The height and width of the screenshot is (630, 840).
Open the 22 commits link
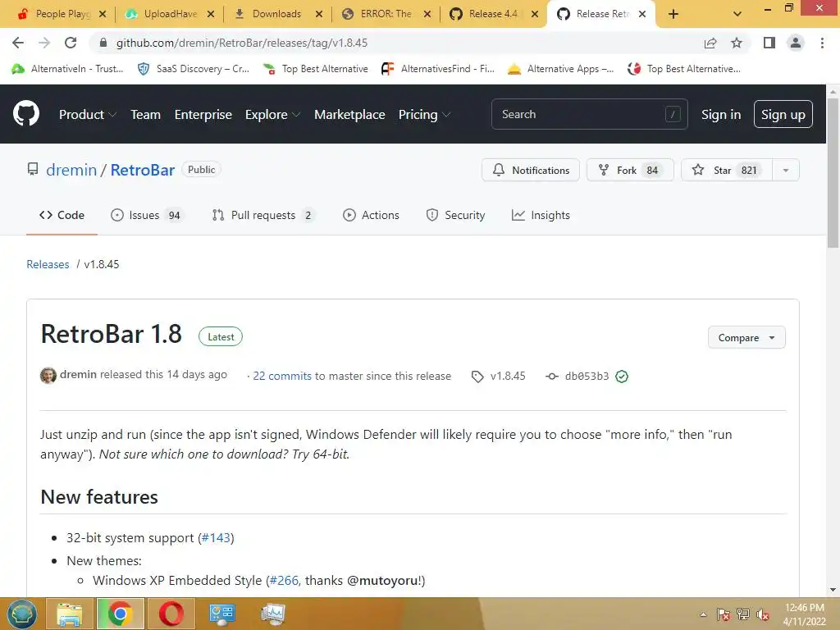point(282,376)
